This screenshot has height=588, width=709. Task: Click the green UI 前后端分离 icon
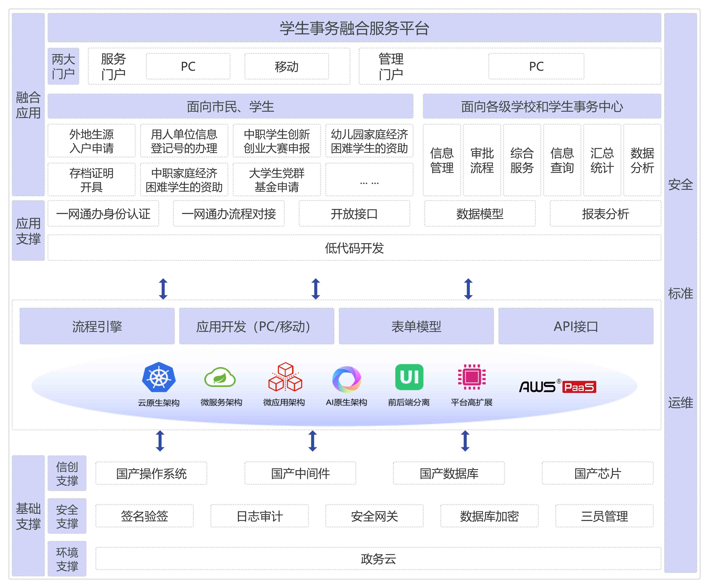pyautogui.click(x=409, y=377)
